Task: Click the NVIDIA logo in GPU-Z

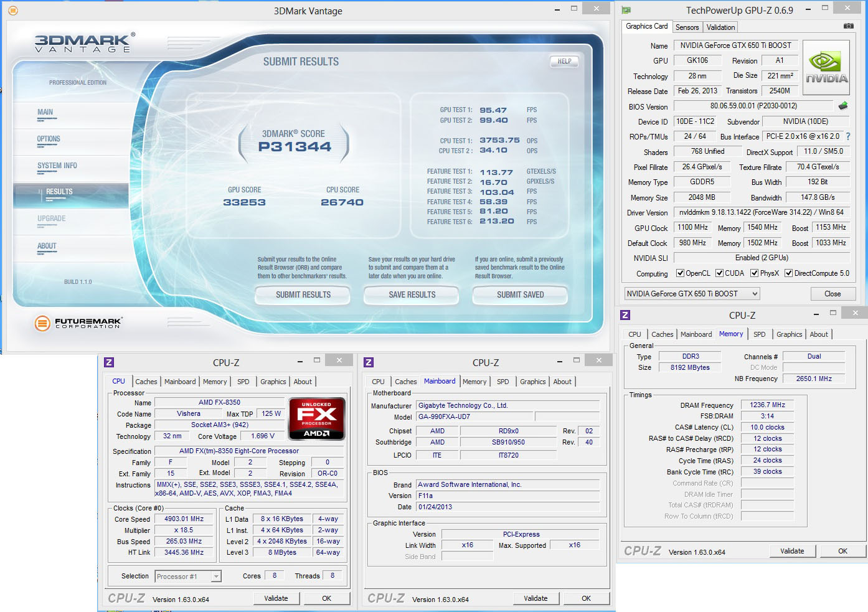Action: (826, 67)
